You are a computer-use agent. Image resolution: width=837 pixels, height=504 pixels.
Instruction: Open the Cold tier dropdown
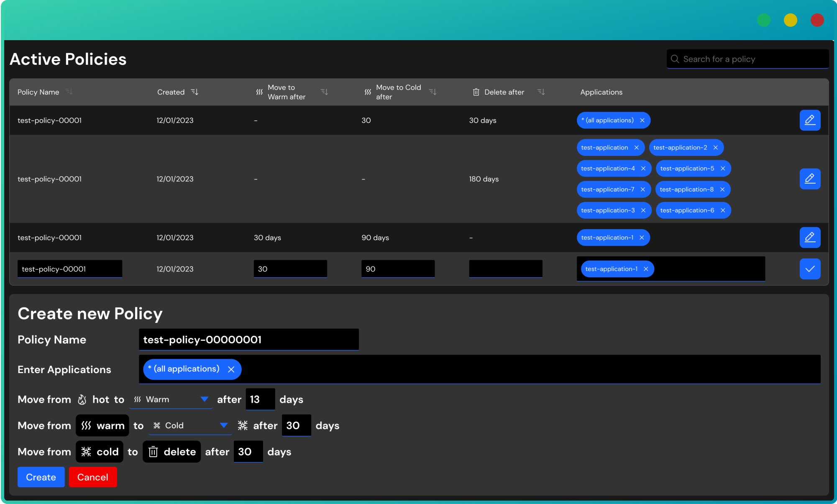point(190,425)
